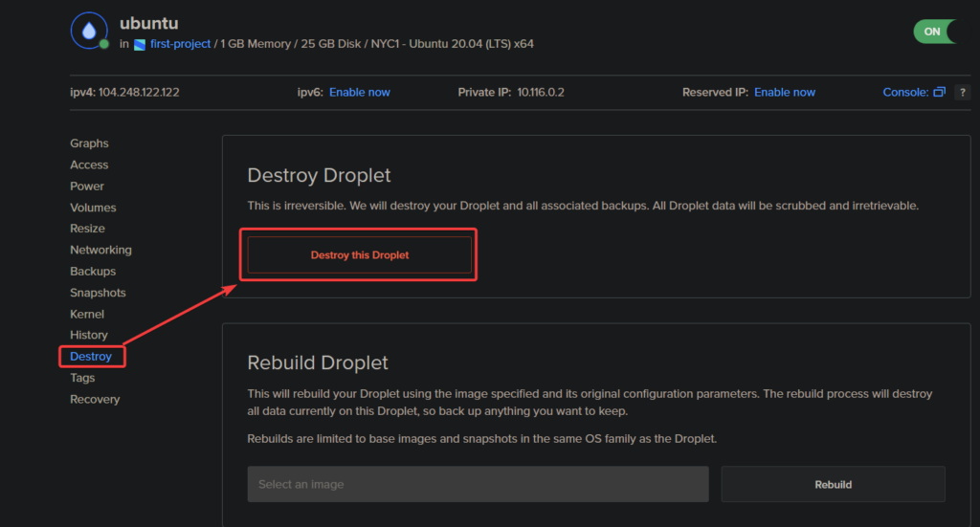Navigate to the Resize section
The image size is (980, 527).
point(87,229)
